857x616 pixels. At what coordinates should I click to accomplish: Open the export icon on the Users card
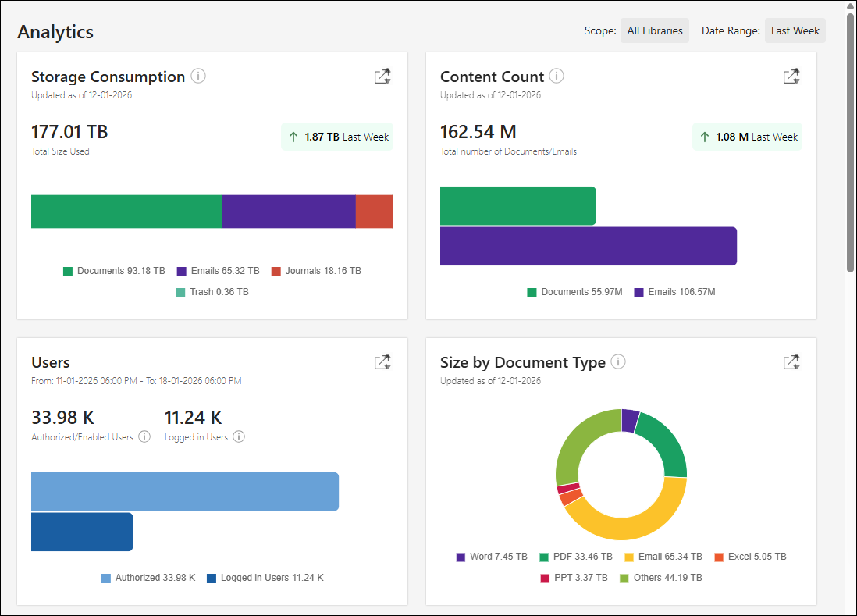[382, 361]
